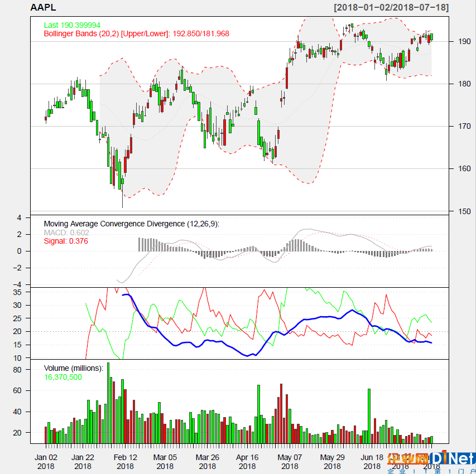
Task: Click the 'Mar 05 2018' date axis label
Action: (x=165, y=462)
